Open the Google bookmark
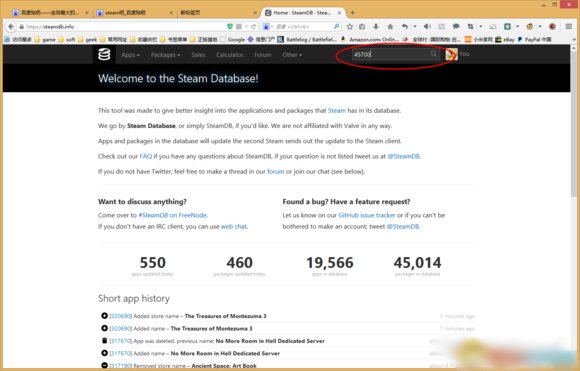 pos(232,39)
